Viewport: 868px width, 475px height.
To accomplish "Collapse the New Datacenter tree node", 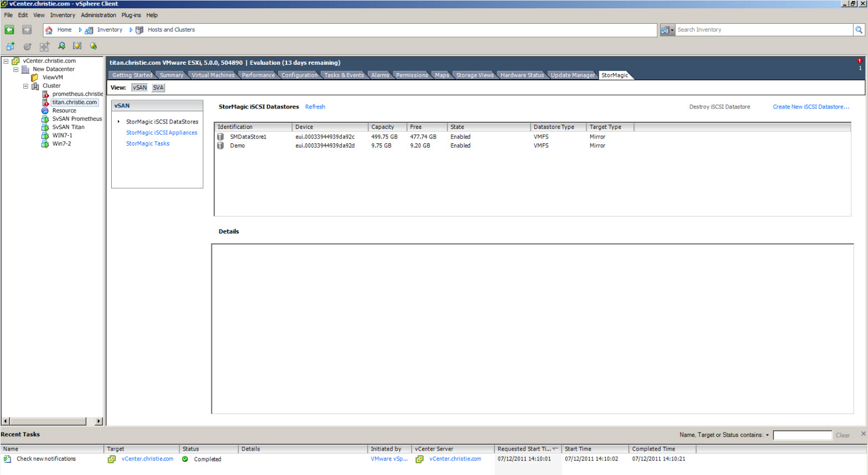I will 16,69.
